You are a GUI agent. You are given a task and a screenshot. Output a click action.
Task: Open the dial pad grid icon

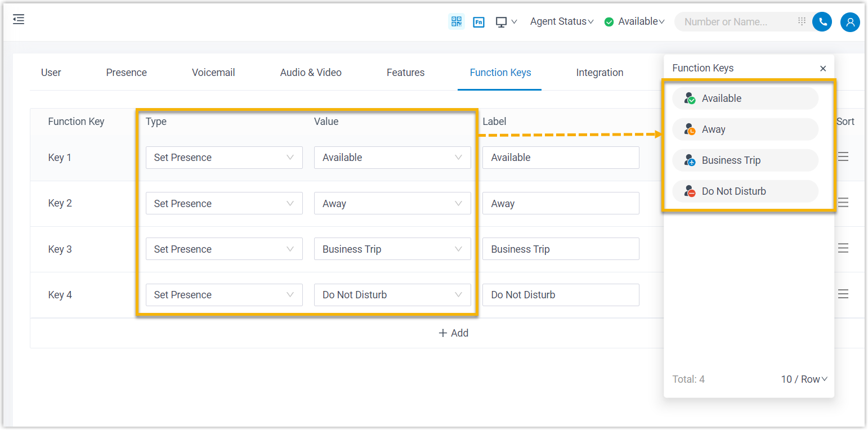click(802, 21)
